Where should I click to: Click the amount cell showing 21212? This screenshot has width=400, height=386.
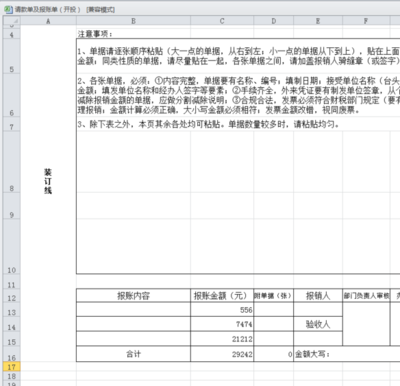pos(222,339)
